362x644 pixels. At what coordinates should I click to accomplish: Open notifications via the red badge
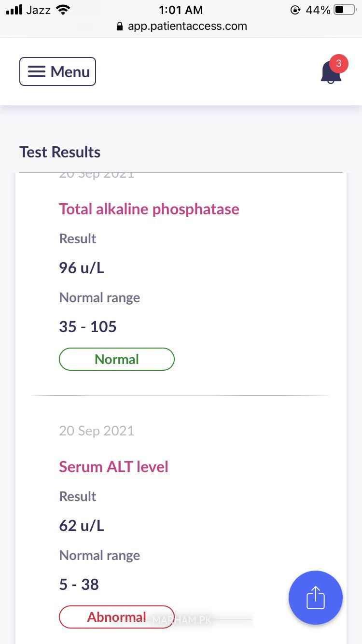point(338,63)
